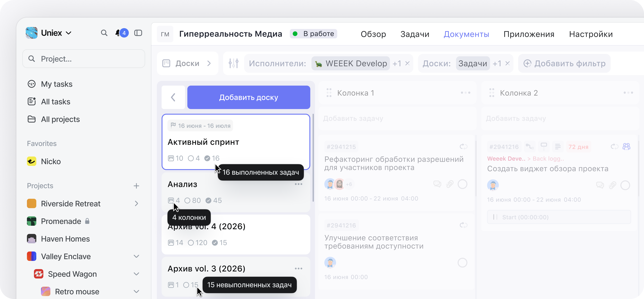Change the В работе project status
This screenshot has width=644, height=299.
tap(314, 34)
